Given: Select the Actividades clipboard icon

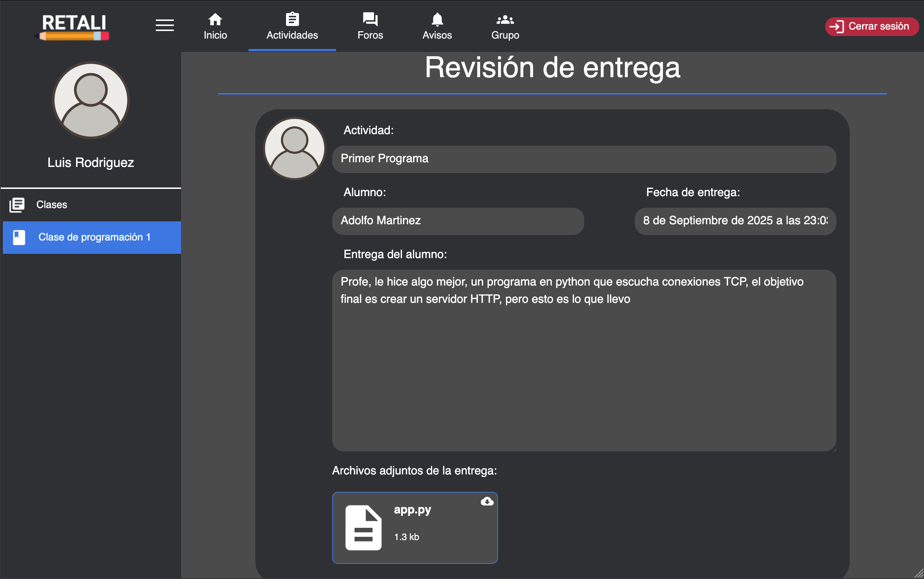Looking at the screenshot, I should [x=292, y=18].
